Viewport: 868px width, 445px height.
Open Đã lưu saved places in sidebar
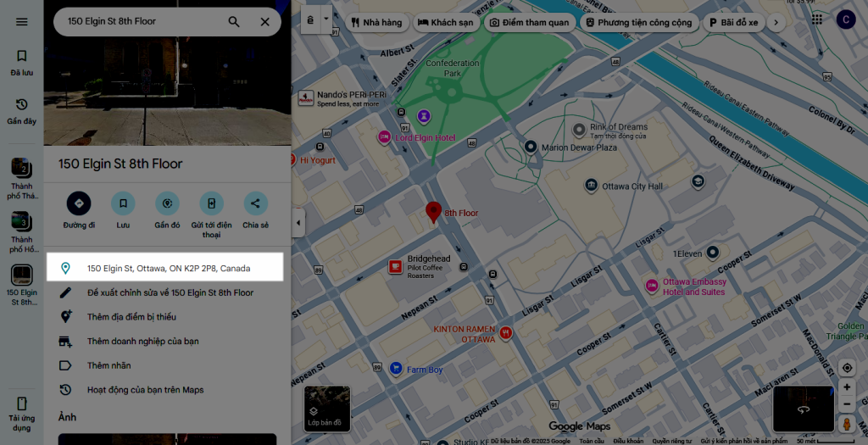pyautogui.click(x=22, y=63)
